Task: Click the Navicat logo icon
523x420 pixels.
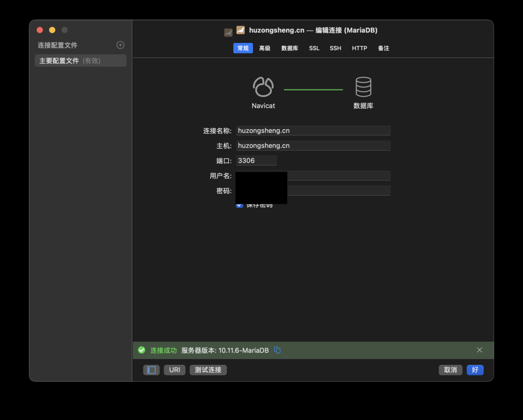Action: [263, 87]
